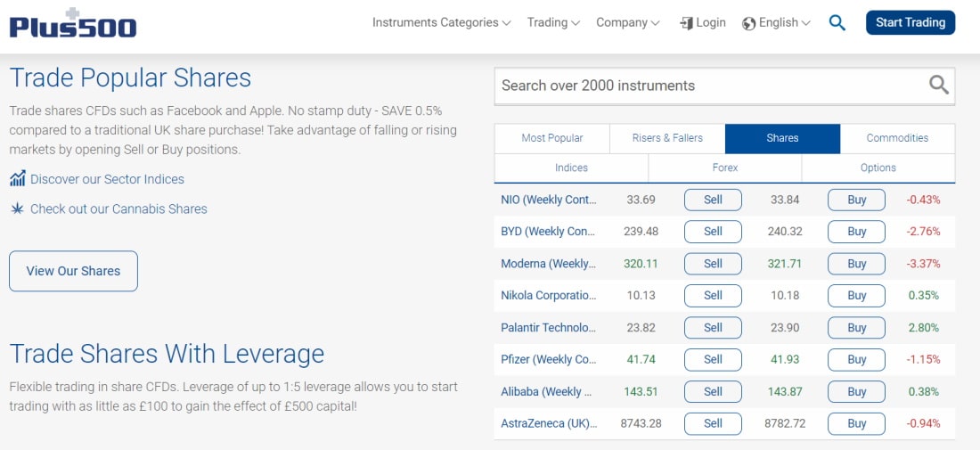The image size is (980, 450).
Task: Focus the Search over 2000 instruments field
Action: point(724,86)
